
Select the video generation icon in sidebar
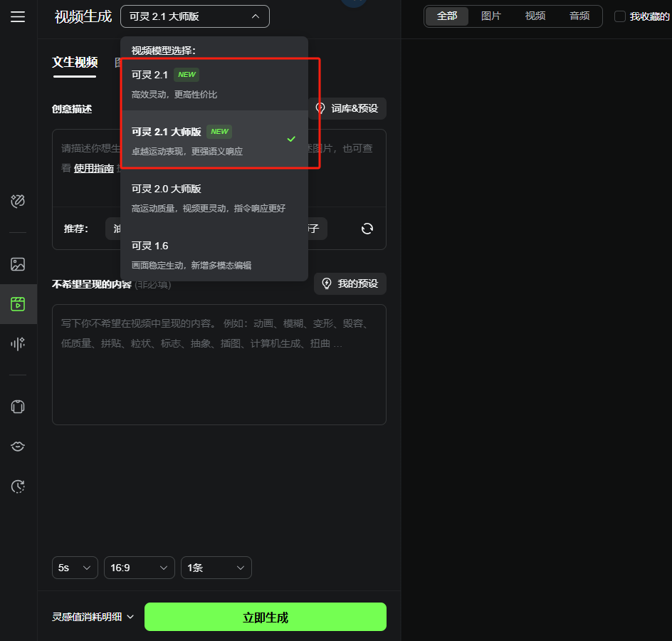(18, 304)
